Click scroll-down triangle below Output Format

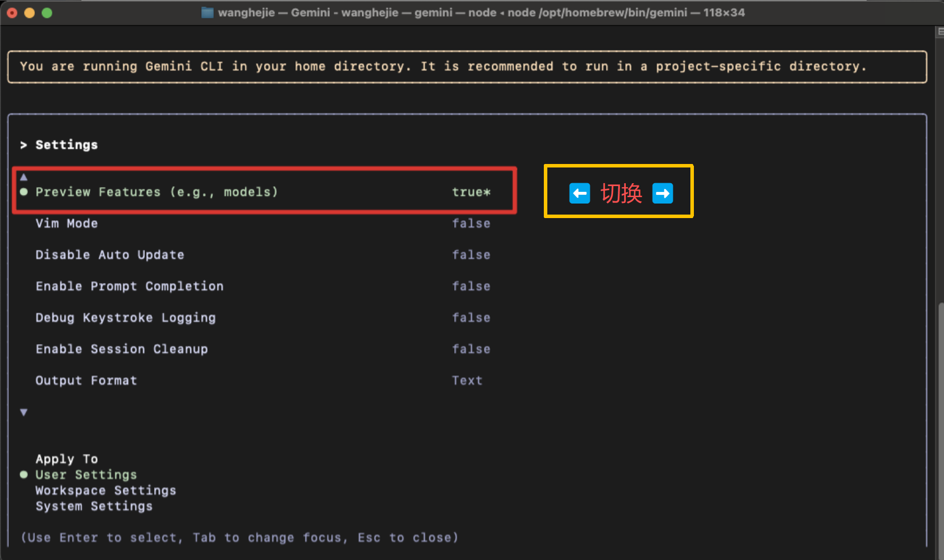coord(24,412)
